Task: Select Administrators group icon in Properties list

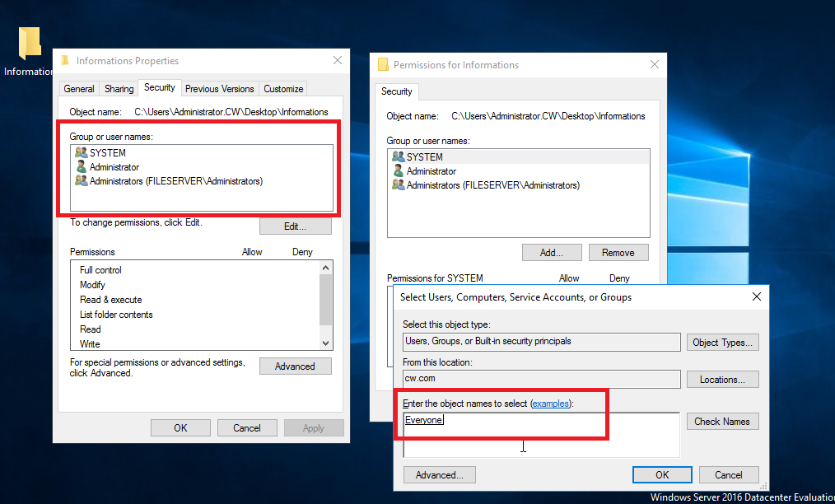Action: [81, 181]
